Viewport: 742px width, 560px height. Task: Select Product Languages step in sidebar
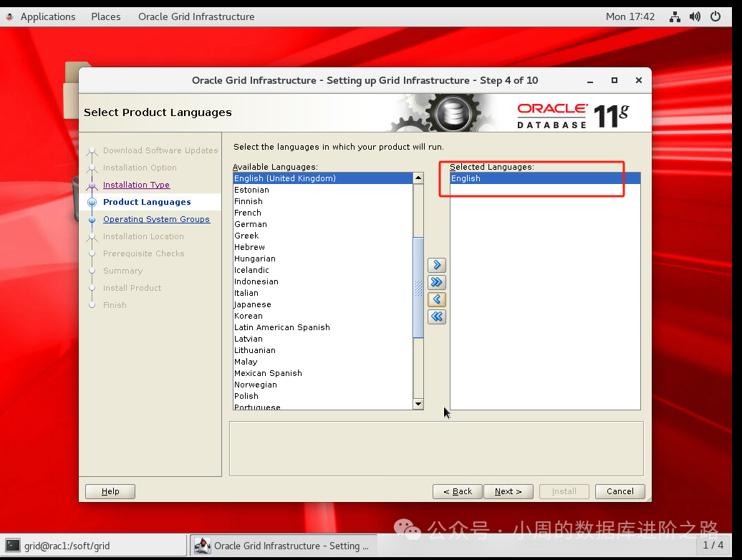(147, 202)
